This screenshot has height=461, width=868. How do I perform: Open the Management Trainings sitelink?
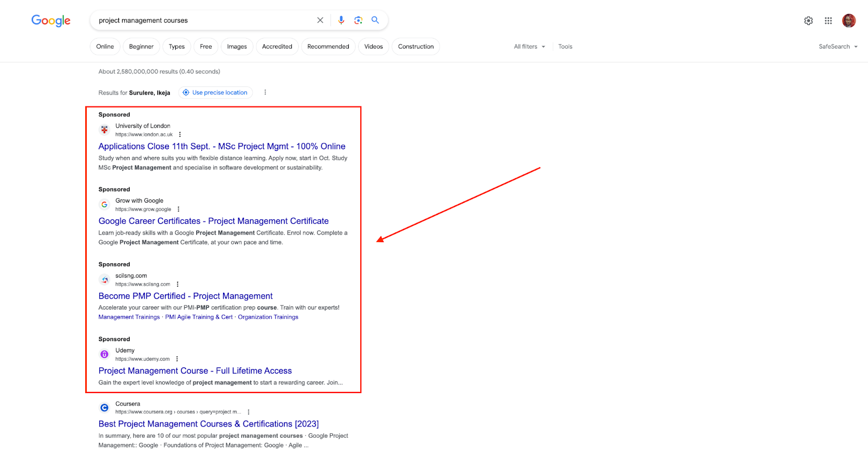click(129, 317)
